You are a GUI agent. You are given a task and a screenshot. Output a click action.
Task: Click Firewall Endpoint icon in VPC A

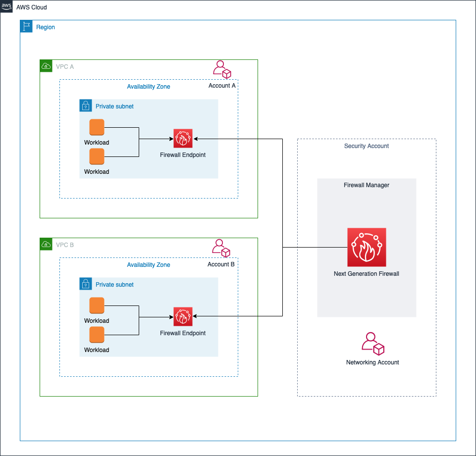pyautogui.click(x=183, y=138)
